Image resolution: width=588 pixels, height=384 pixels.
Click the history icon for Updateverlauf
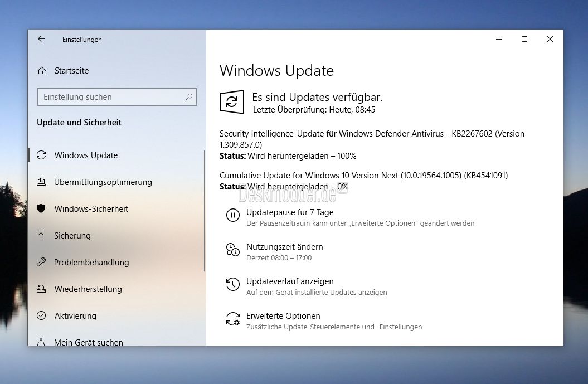233,284
